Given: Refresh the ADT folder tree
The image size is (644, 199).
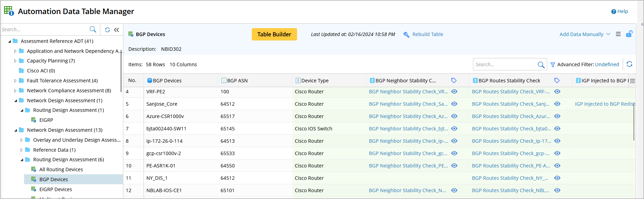Looking at the screenshot, I should pos(108,30).
